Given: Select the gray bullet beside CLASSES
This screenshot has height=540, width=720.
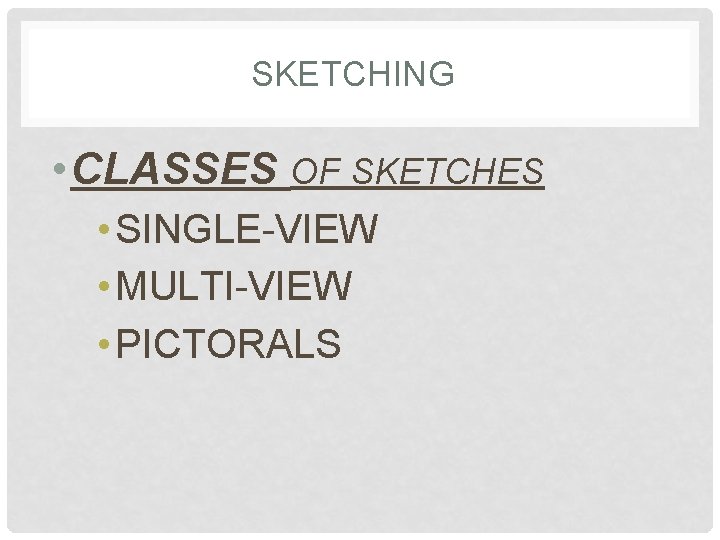Looking at the screenshot, I should pyautogui.click(x=59, y=169).
